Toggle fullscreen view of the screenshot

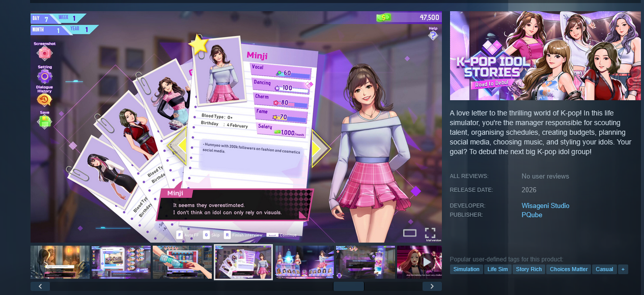click(430, 233)
